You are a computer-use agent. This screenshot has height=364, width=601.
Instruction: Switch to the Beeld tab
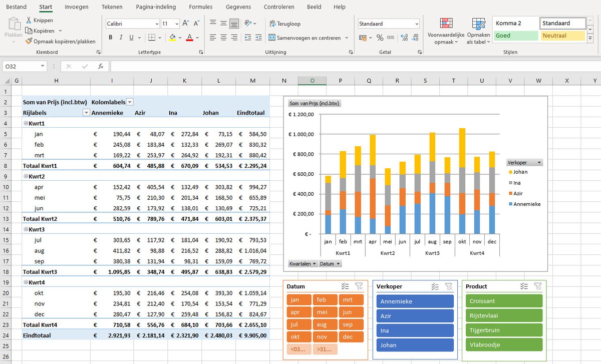tap(314, 7)
